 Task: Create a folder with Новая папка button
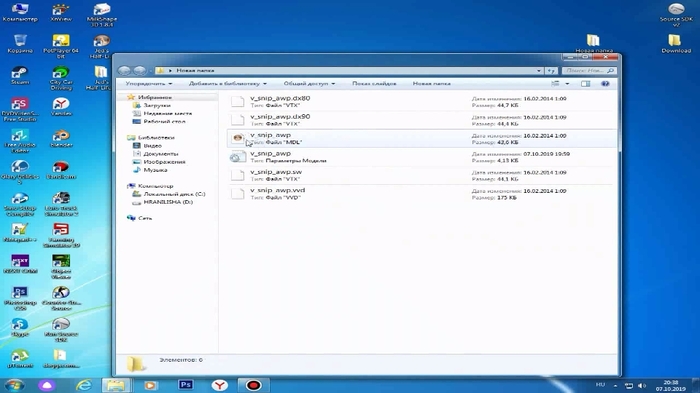(431, 84)
